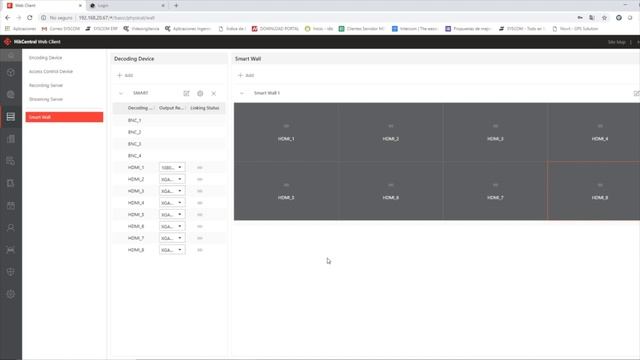Open the person icon in the left sidebar
The height and width of the screenshot is (360, 640).
11,227
